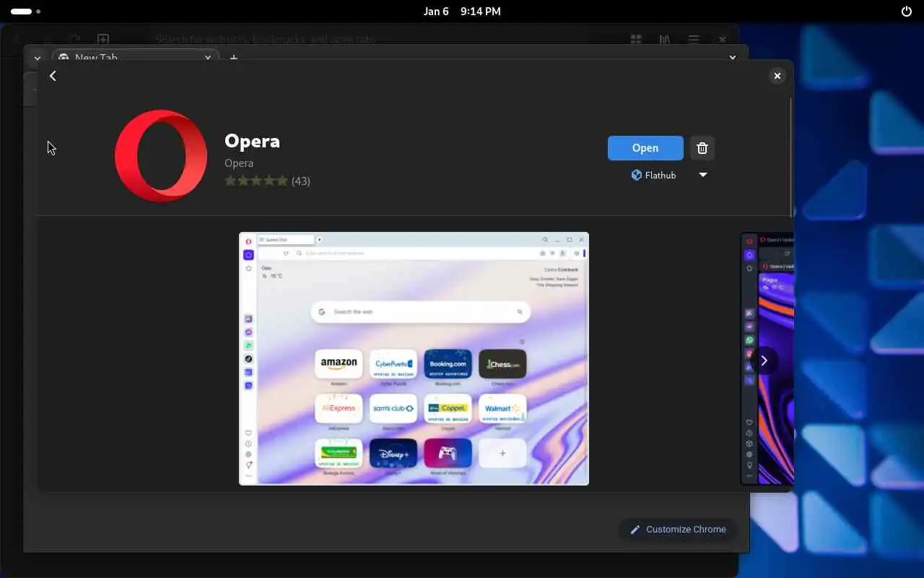Close the New Tab tab in Chrome
The image size is (924, 578).
[208, 57]
